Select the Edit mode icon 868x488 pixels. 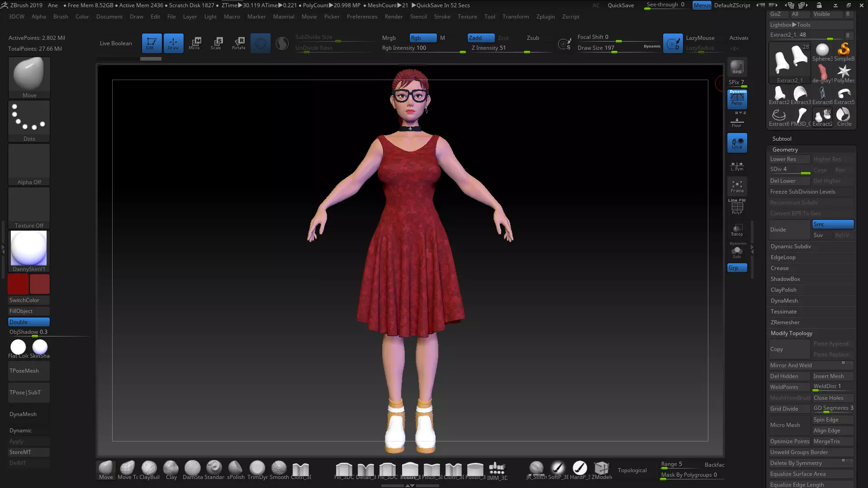pyautogui.click(x=152, y=43)
